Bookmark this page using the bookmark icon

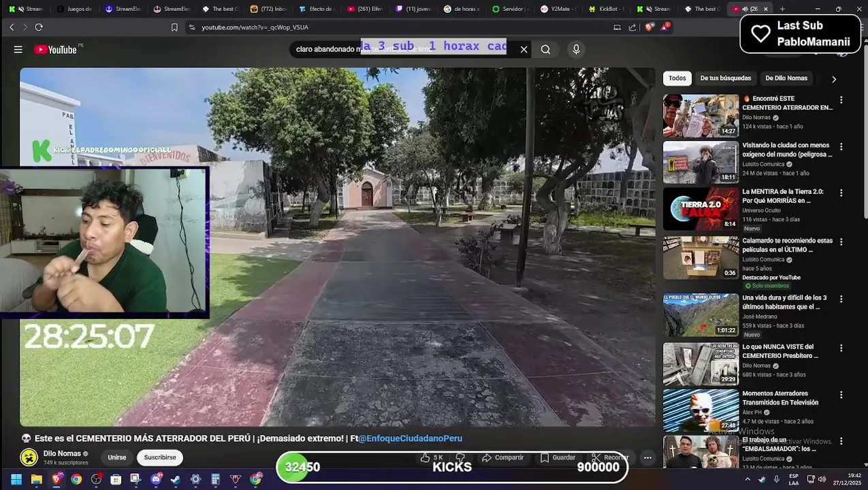coord(174,27)
